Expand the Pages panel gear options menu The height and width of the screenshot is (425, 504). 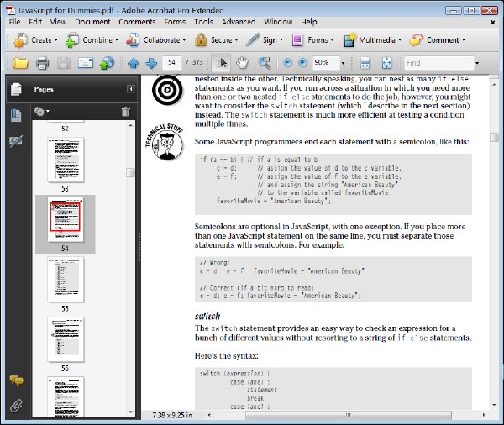click(x=41, y=112)
